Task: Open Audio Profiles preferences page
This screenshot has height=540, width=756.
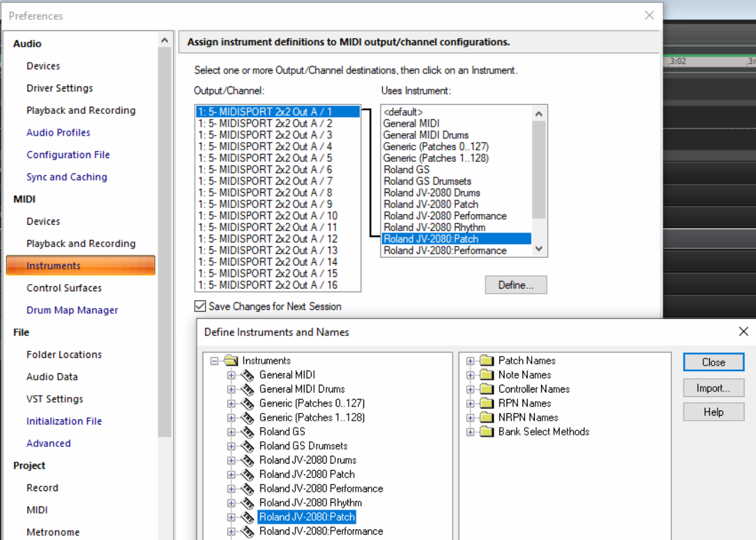Action: coord(58,133)
